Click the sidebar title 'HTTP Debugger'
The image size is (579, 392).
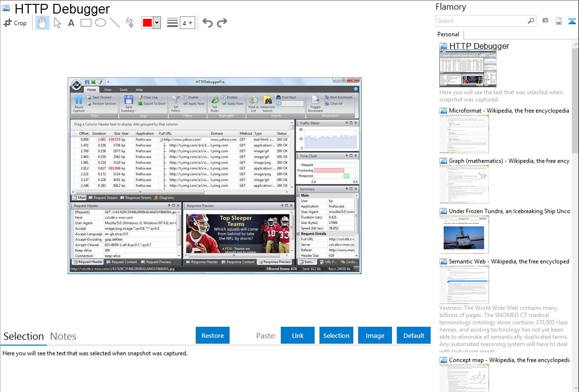[479, 46]
